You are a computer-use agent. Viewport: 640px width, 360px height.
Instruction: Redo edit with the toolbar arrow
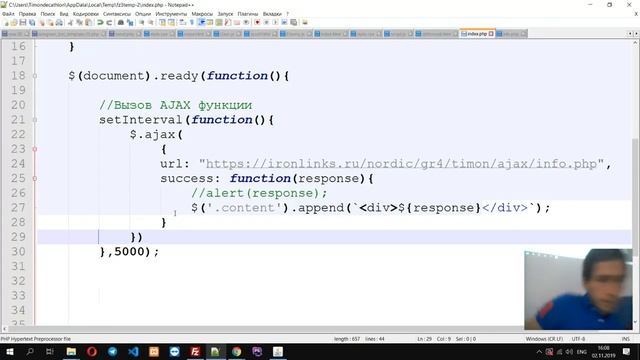click(109, 22)
